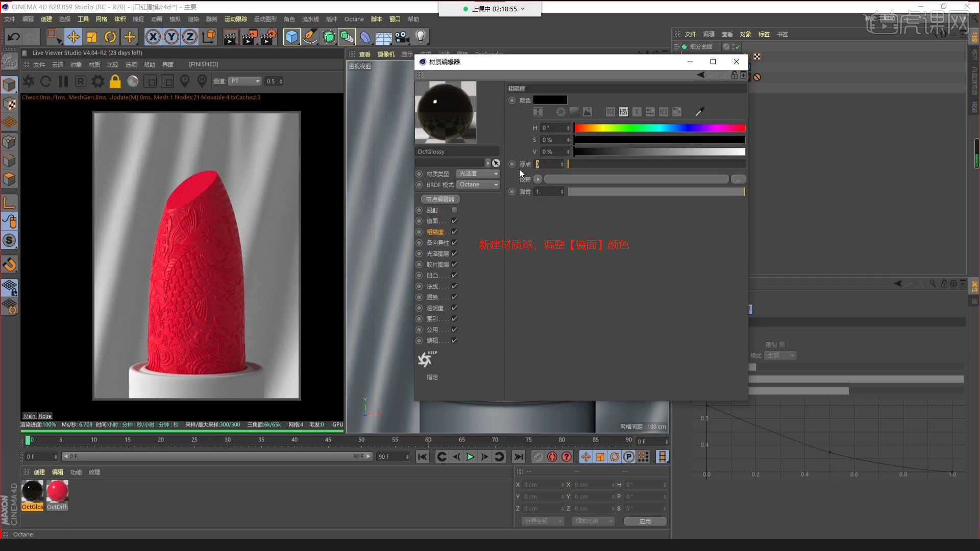Open the 材质类型 dropdown
The image size is (980, 551).
point(478,174)
